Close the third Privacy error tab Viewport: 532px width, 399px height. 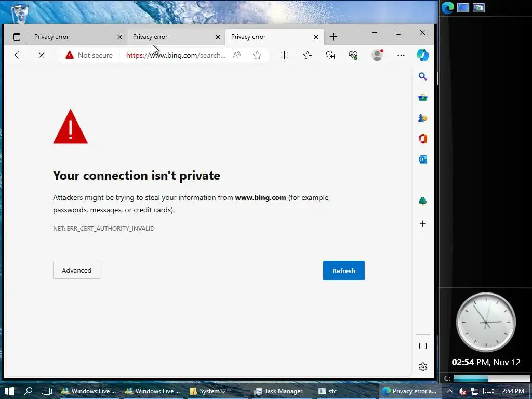316,37
